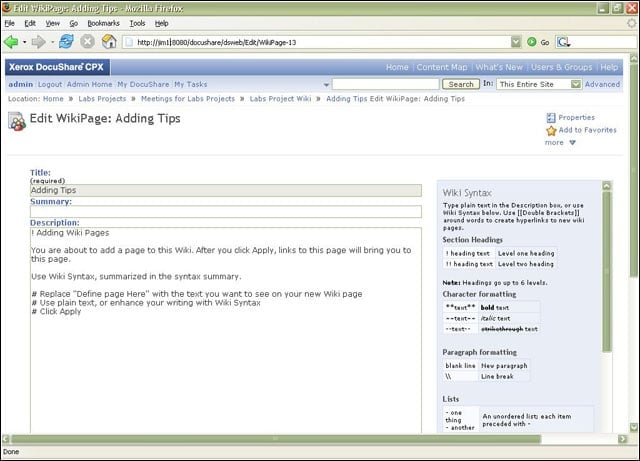
Task: Reload the page with the Refresh icon
Action: click(66, 42)
